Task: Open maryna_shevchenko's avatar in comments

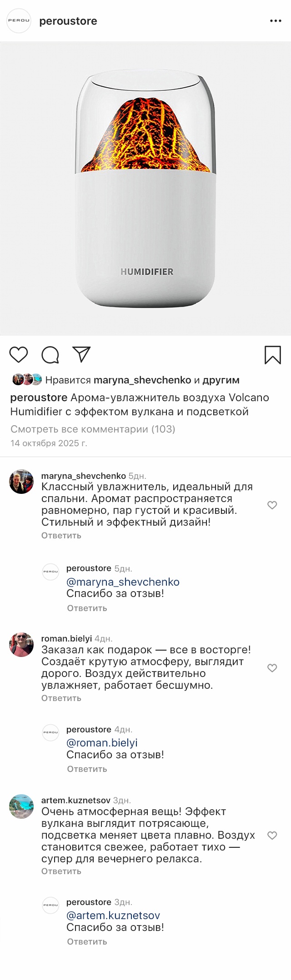Action: point(21,482)
